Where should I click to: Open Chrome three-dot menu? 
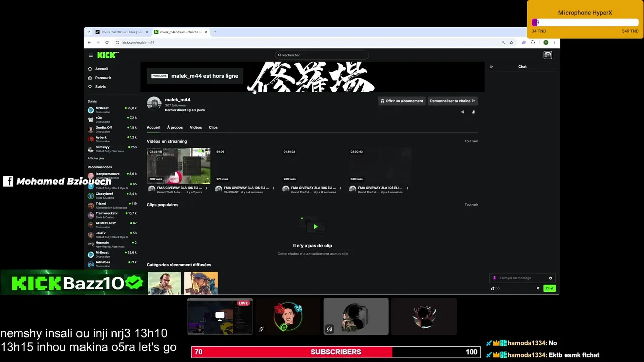pyautogui.click(x=555, y=42)
